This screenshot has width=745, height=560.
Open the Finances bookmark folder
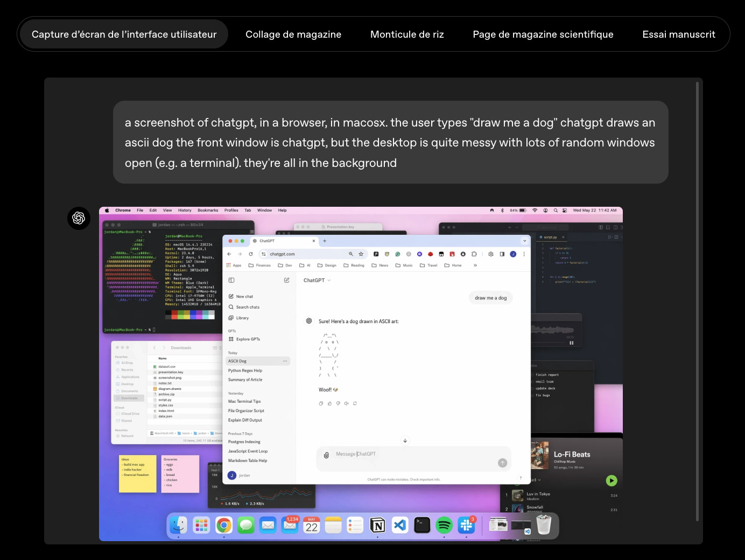point(259,265)
